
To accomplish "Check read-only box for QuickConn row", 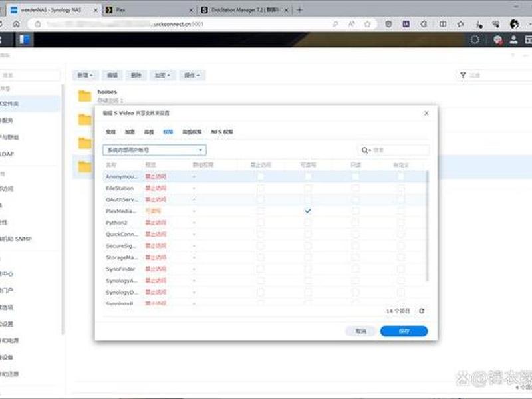I will click(355, 235).
